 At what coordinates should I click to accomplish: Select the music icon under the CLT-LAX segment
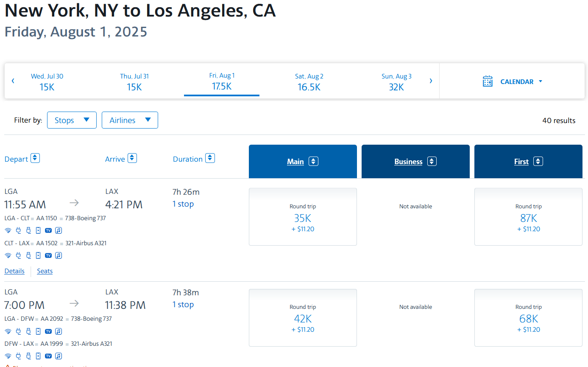point(59,255)
